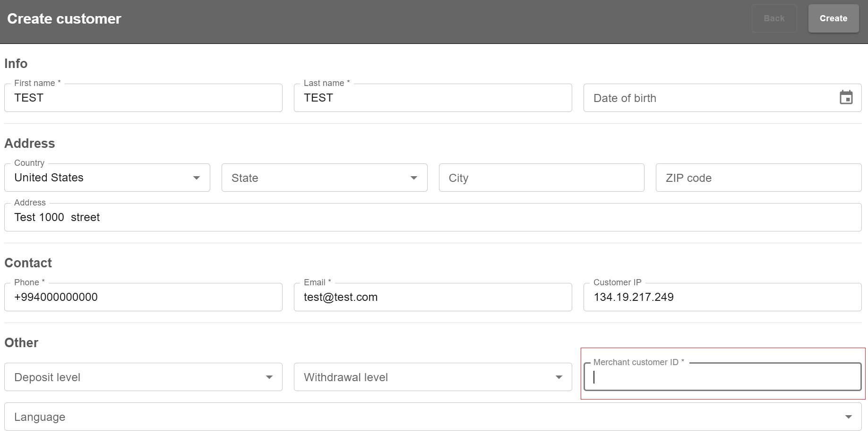868x435 pixels.
Task: Focus the Merchant customer ID field
Action: point(722,377)
